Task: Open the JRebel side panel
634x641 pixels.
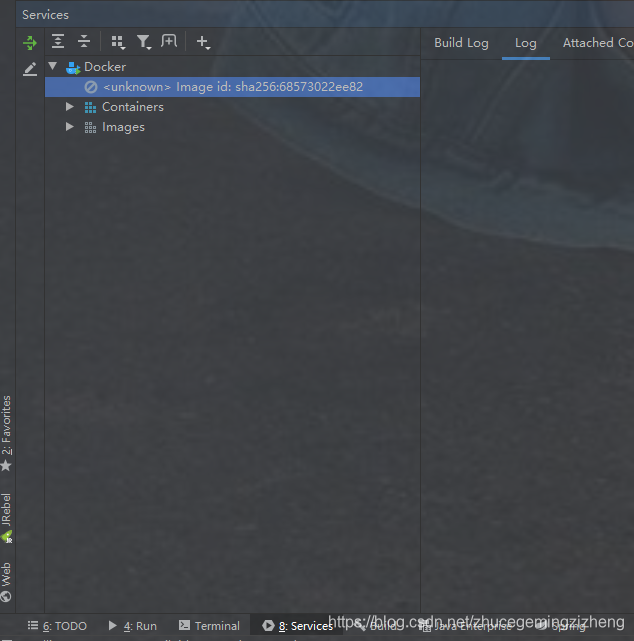Action: [6, 509]
